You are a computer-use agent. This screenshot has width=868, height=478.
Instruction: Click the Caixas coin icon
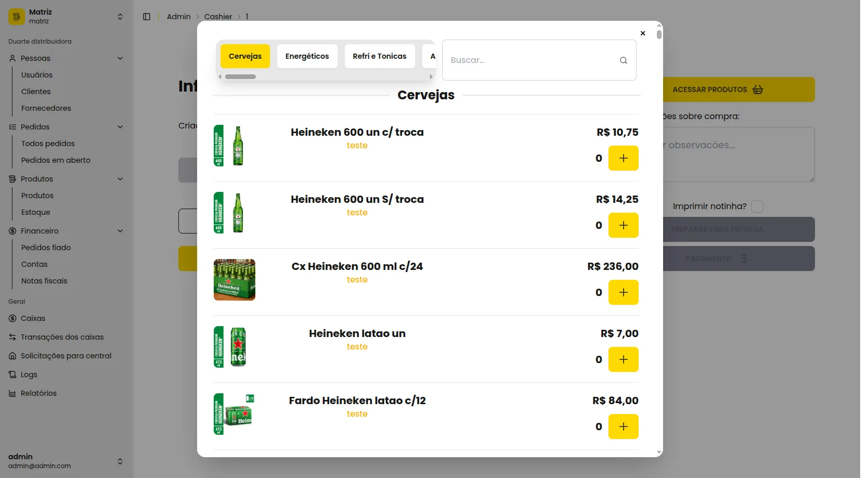click(x=12, y=318)
